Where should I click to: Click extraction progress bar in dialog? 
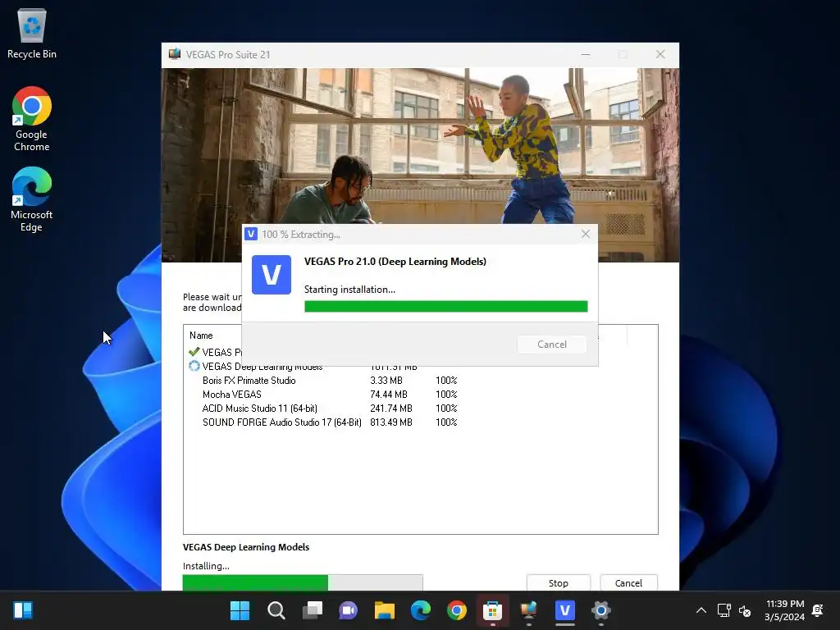445,307
